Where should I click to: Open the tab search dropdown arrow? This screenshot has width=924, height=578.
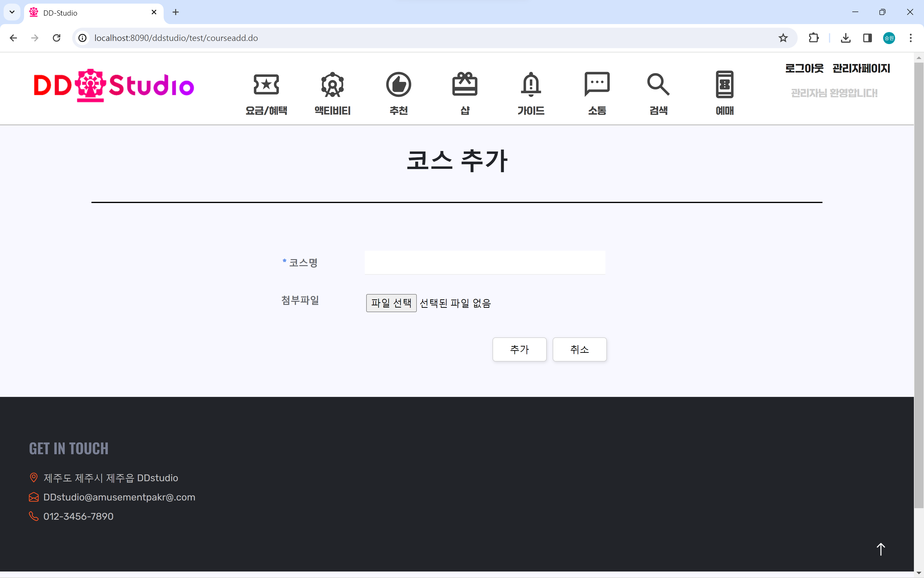12,12
